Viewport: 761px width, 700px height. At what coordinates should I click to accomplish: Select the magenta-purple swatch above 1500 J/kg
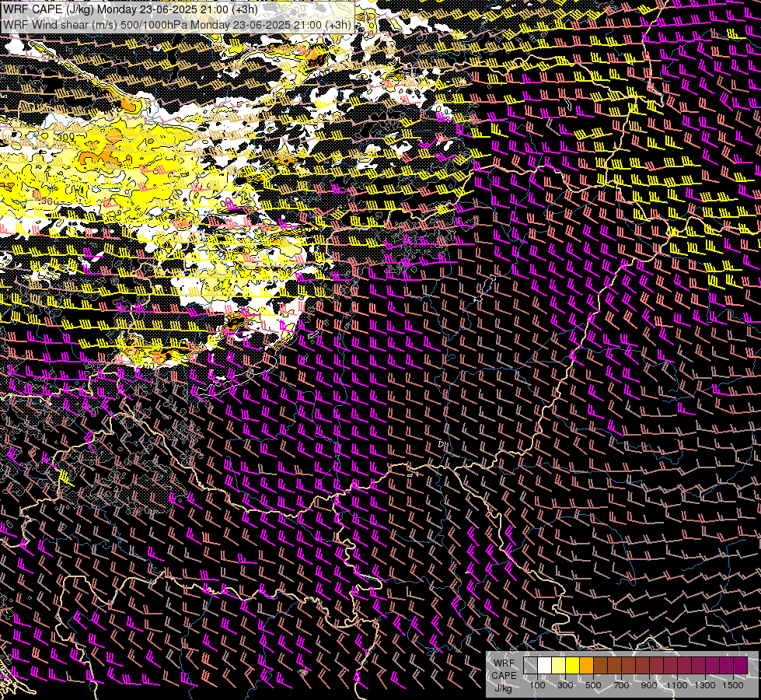740,666
